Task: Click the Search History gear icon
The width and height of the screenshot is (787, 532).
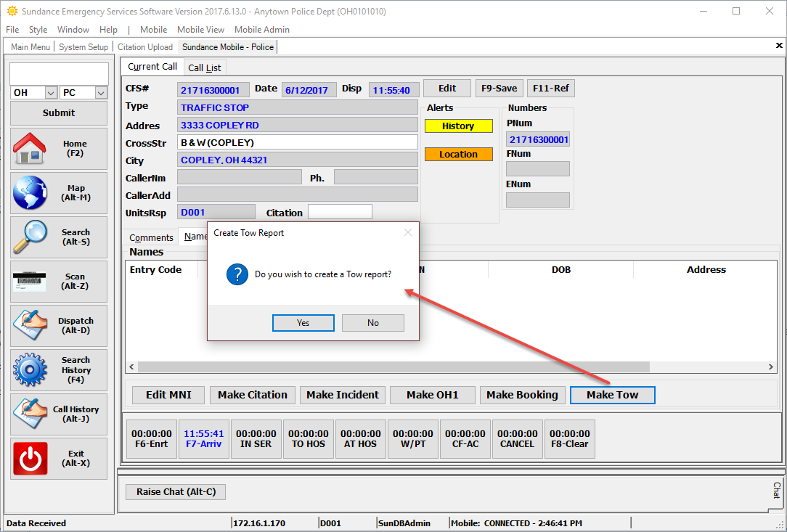Action: (x=30, y=370)
